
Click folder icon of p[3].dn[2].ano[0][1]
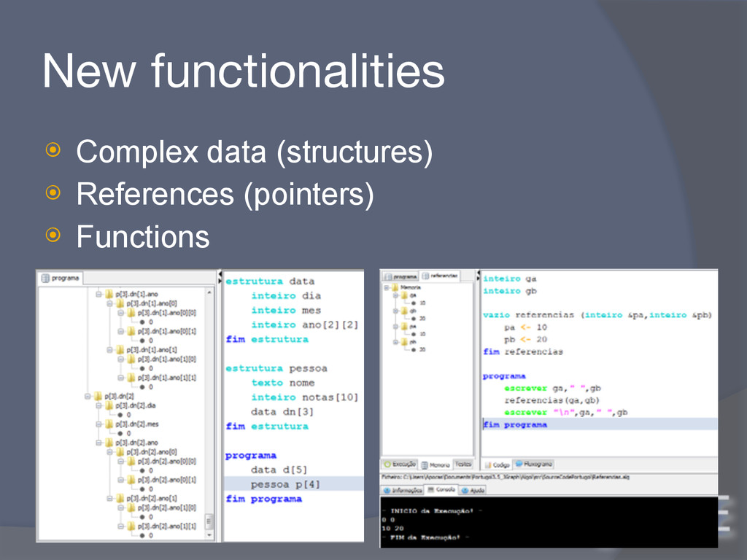tap(131, 480)
